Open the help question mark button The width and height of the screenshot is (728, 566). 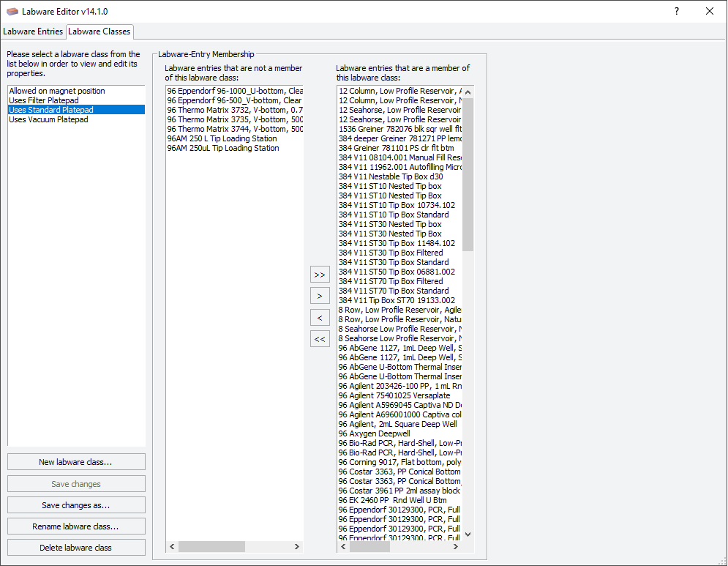(677, 11)
